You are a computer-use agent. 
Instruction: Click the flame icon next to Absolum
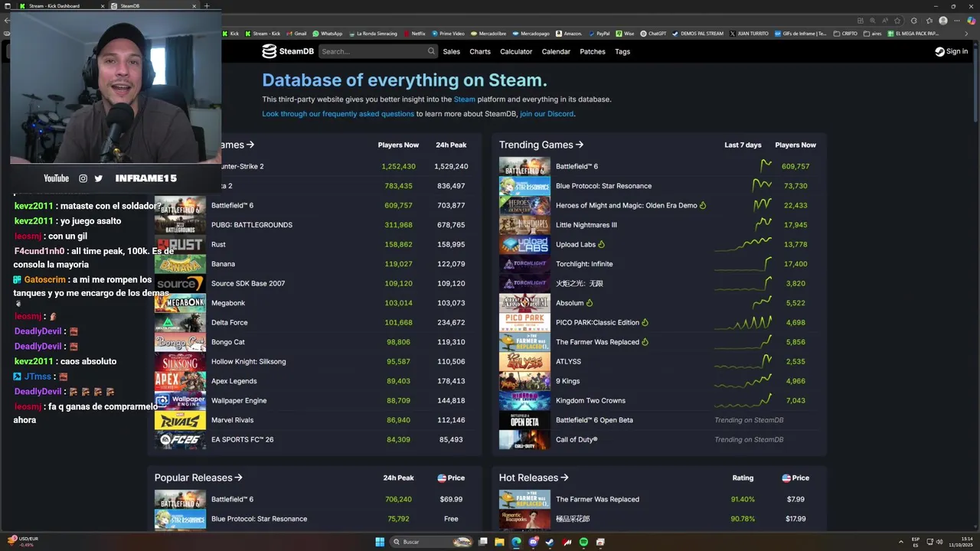pyautogui.click(x=590, y=303)
